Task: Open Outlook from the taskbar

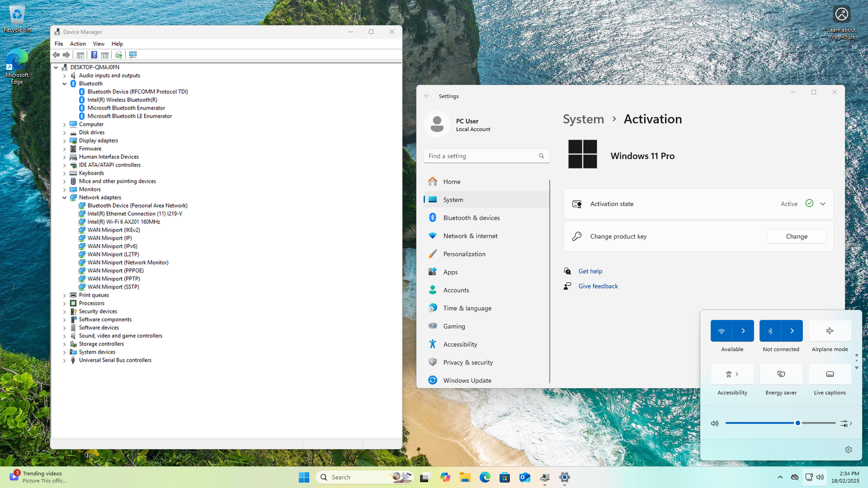Action: [x=525, y=477]
